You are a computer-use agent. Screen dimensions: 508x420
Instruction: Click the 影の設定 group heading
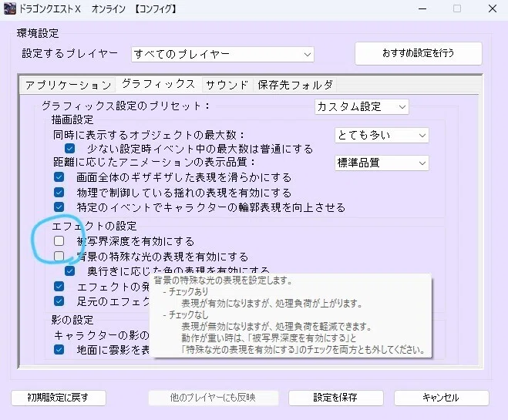(72, 320)
